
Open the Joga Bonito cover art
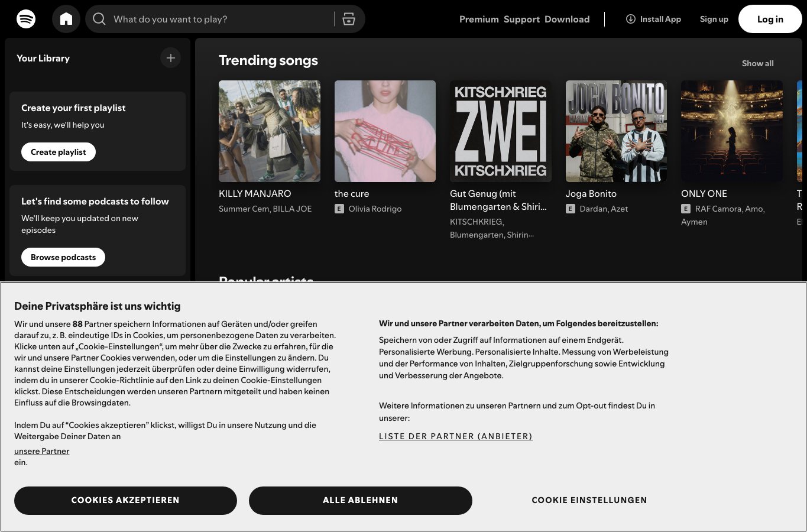click(616, 131)
